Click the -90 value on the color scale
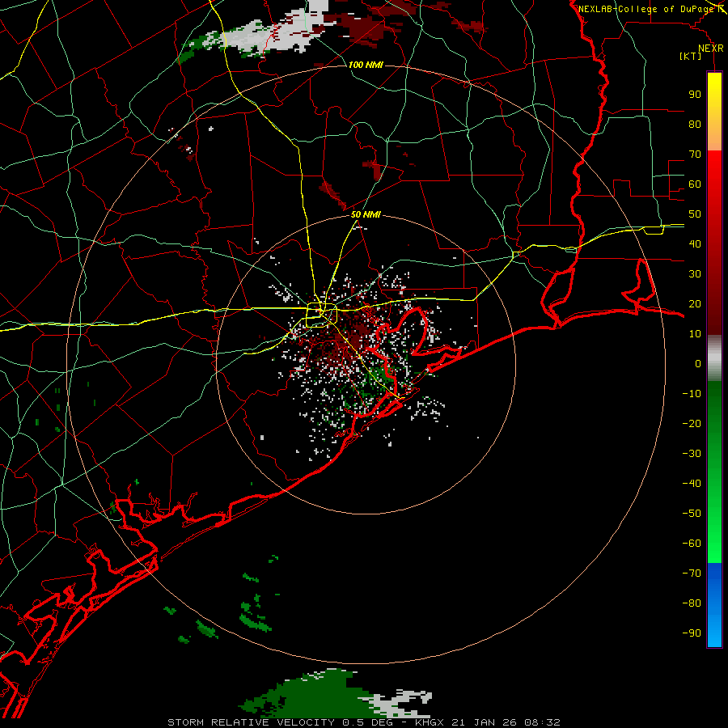Screen dimensions: 728x728 (x=692, y=633)
